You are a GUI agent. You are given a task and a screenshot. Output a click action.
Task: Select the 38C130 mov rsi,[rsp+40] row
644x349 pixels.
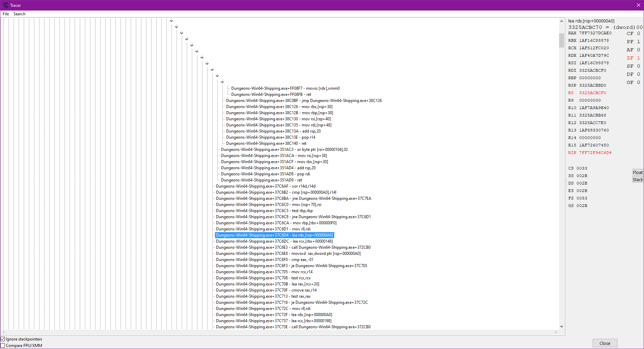pos(279,119)
